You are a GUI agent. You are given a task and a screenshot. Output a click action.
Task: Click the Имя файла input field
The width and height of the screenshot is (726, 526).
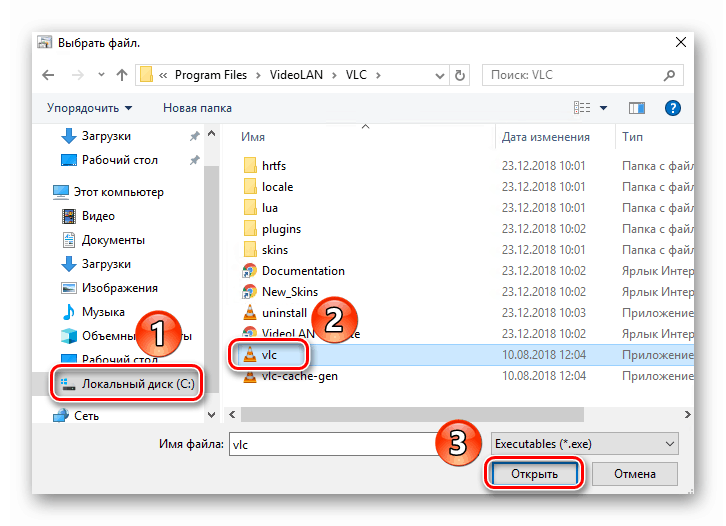333,445
